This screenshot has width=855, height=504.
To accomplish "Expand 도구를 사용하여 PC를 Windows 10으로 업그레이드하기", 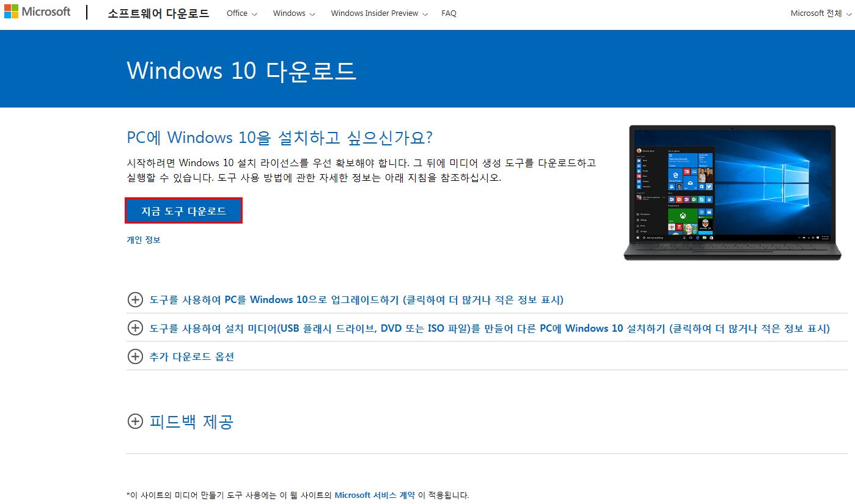I will click(356, 300).
